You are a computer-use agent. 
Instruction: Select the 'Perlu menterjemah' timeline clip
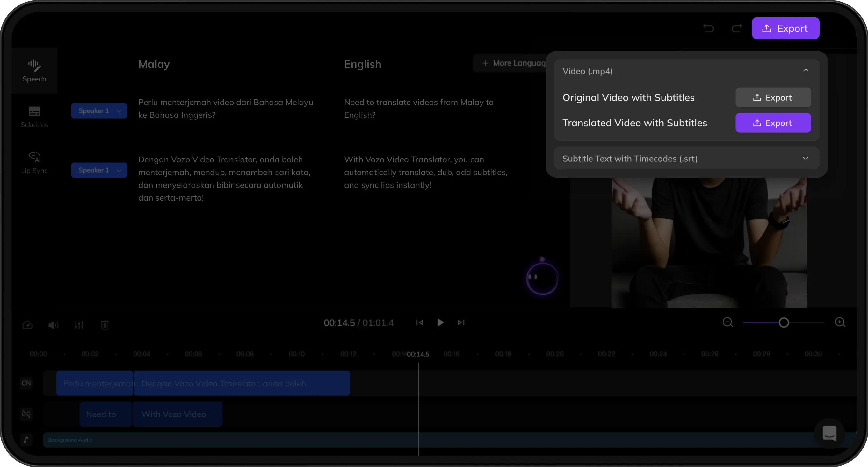click(95, 384)
